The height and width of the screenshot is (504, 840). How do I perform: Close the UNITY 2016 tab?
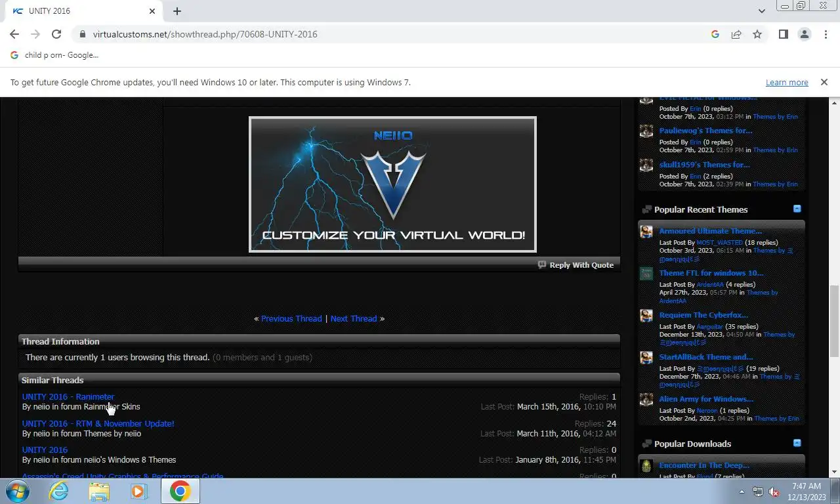click(152, 11)
